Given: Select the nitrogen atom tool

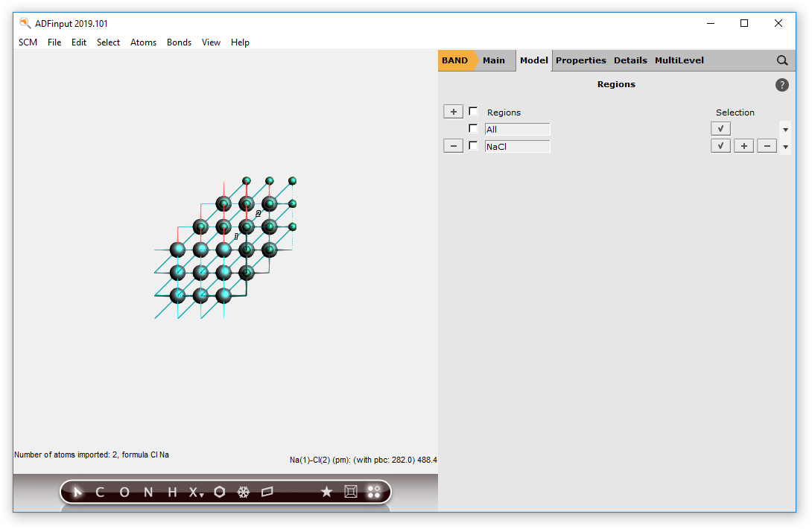Looking at the screenshot, I should coord(147,492).
